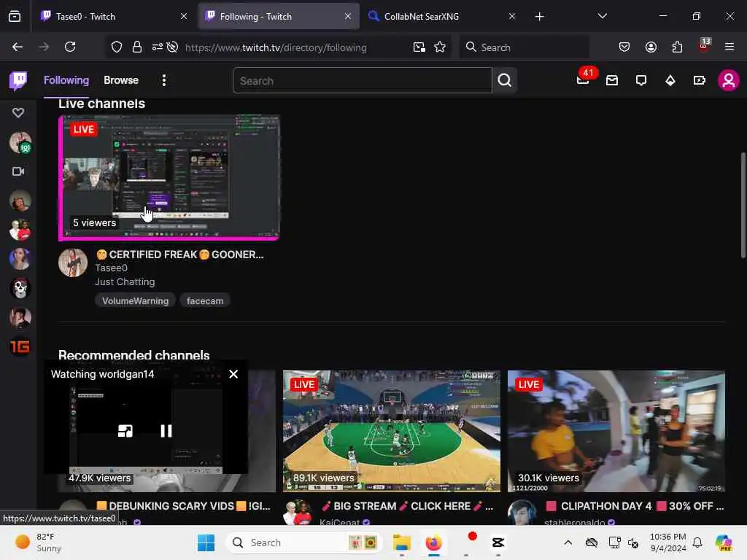Open the Twitch notifications inbox icon
The height and width of the screenshot is (560, 747).
[612, 80]
